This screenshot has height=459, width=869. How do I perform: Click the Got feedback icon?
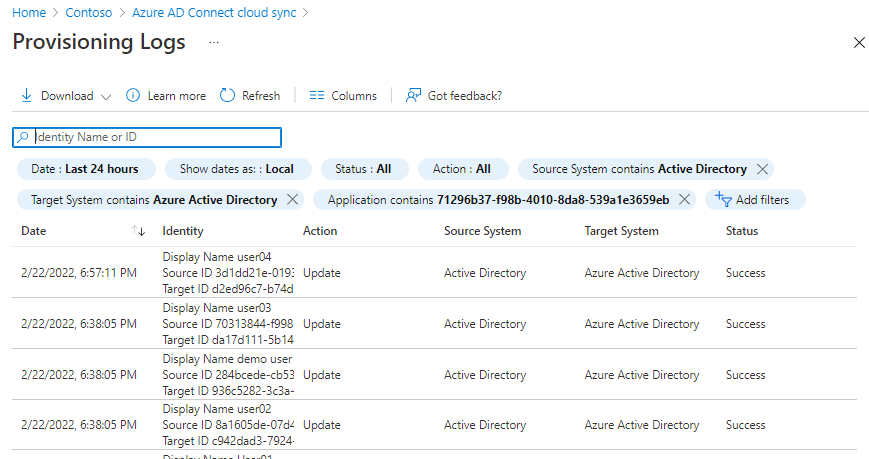tap(413, 96)
